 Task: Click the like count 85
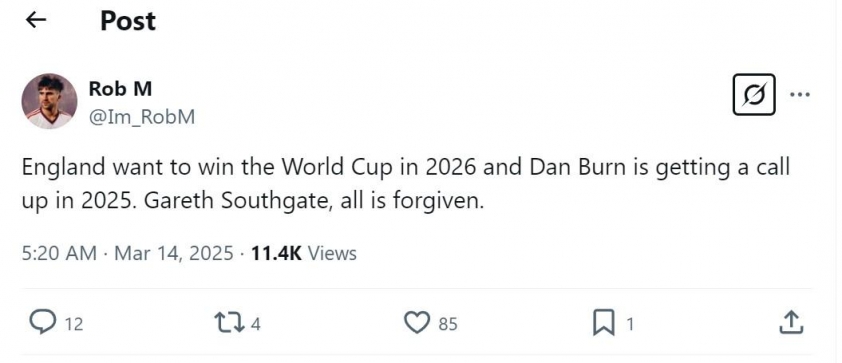(447, 324)
